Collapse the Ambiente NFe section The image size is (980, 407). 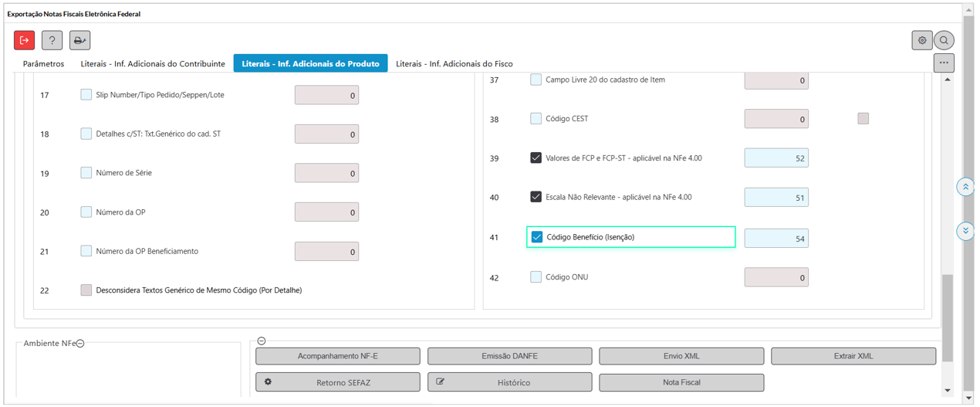click(80, 344)
